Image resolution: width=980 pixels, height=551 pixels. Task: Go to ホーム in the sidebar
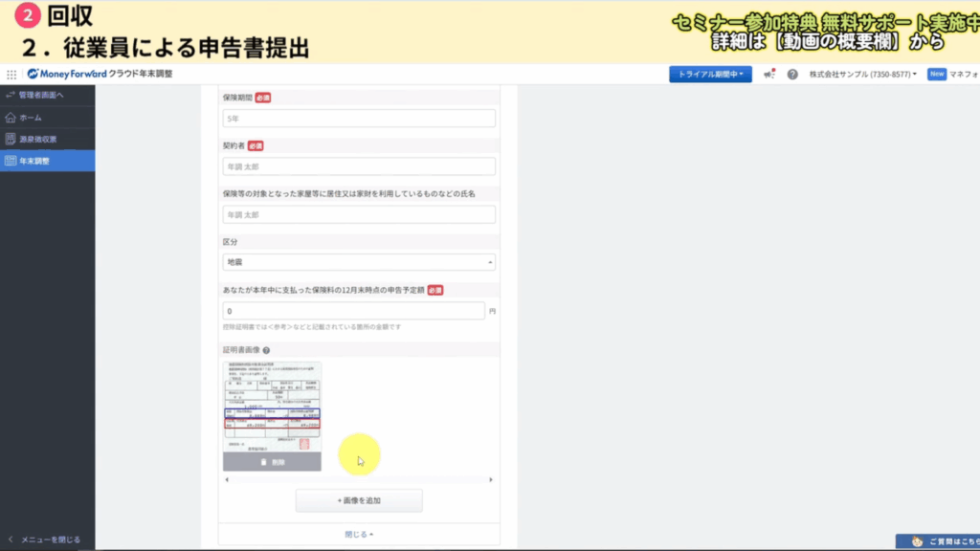pyautogui.click(x=32, y=117)
